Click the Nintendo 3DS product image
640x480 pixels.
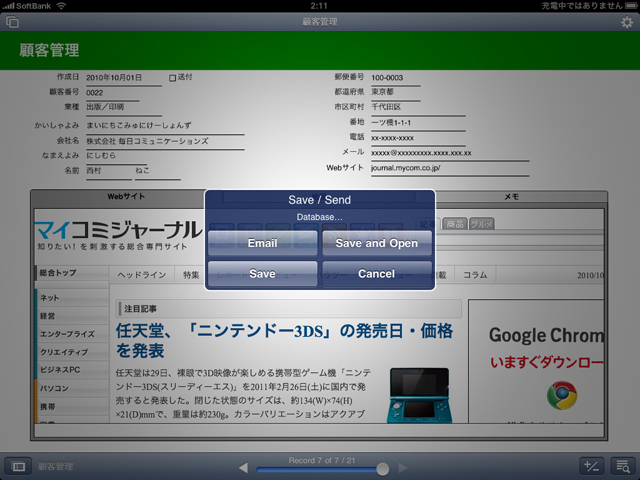coord(420,395)
